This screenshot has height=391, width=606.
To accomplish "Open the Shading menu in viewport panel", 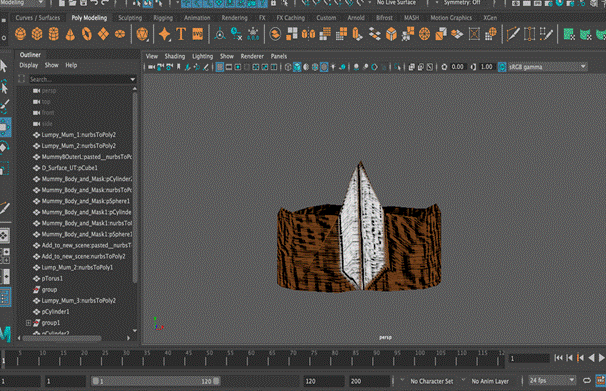I will (x=175, y=56).
